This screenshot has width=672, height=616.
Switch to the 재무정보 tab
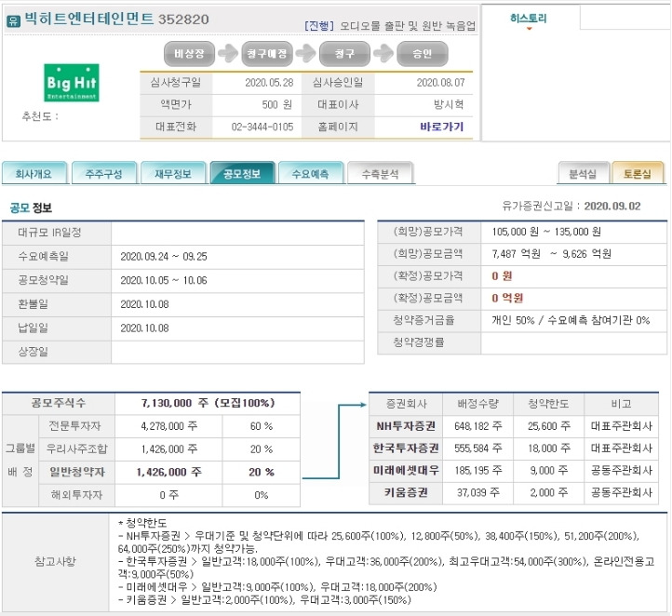coord(173,173)
